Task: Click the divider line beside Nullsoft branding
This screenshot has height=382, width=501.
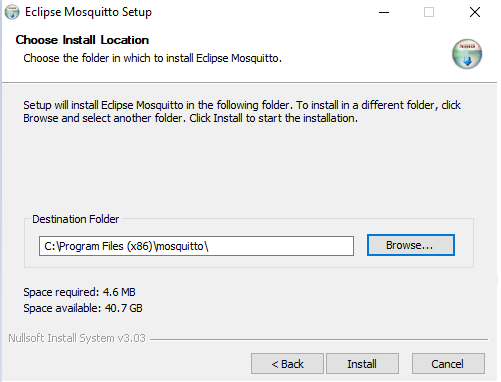Action: coord(319,339)
